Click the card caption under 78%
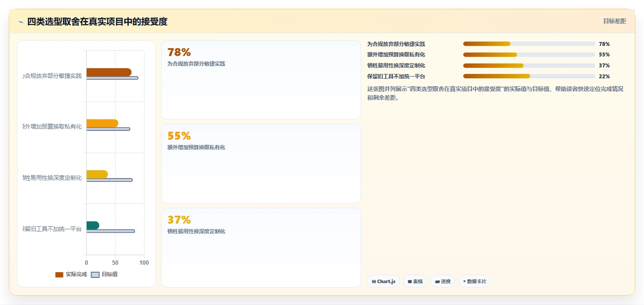The width and height of the screenshot is (644, 305). pos(196,63)
